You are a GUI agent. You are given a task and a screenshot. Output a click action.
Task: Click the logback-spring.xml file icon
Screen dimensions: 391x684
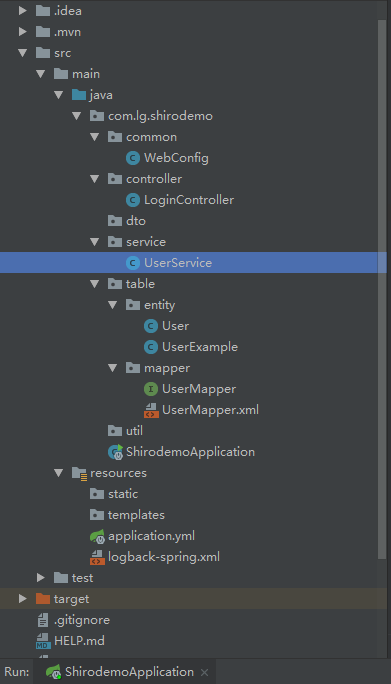point(97,557)
